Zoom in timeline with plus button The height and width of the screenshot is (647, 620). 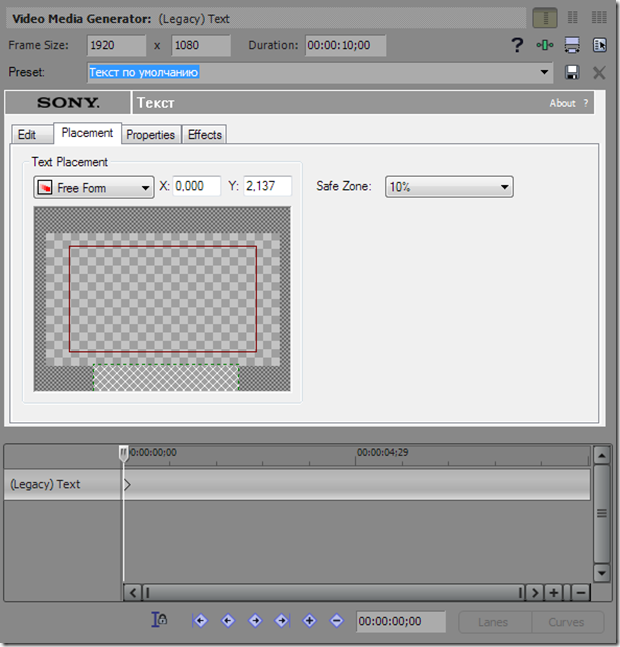tap(554, 593)
